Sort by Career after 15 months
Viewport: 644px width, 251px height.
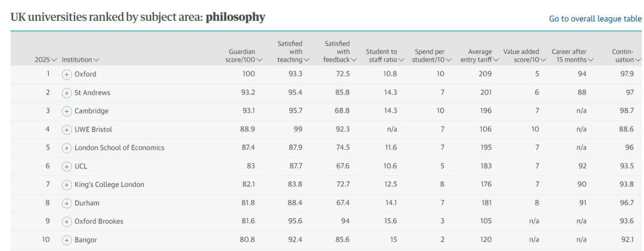[572, 55]
